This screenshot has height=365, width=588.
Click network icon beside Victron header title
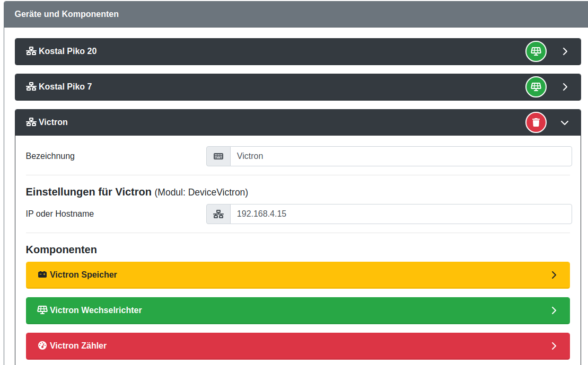click(x=31, y=122)
